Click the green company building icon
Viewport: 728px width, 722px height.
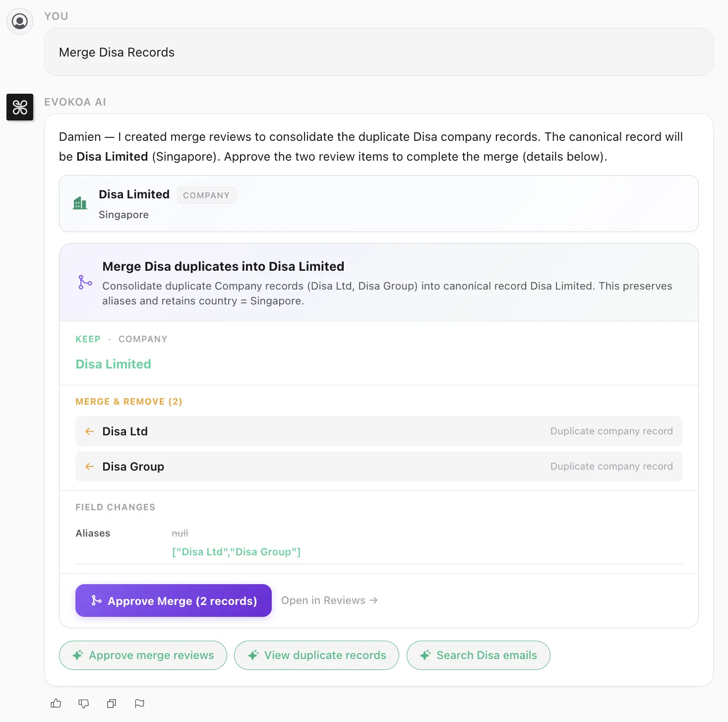tap(80, 203)
